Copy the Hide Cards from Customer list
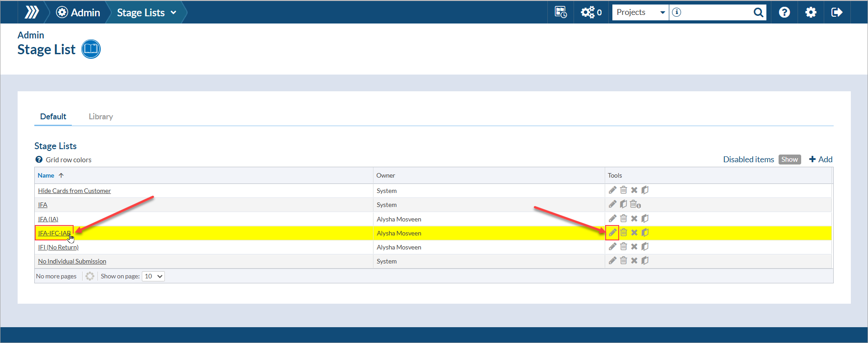The width and height of the screenshot is (868, 343). pos(645,190)
